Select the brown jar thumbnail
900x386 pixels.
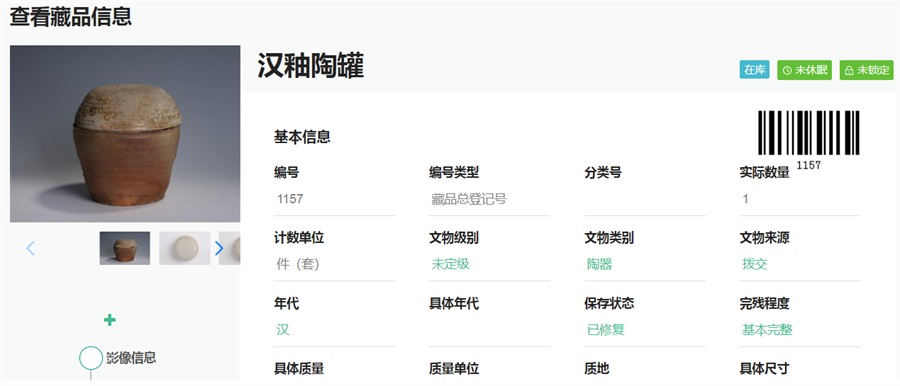(x=125, y=248)
